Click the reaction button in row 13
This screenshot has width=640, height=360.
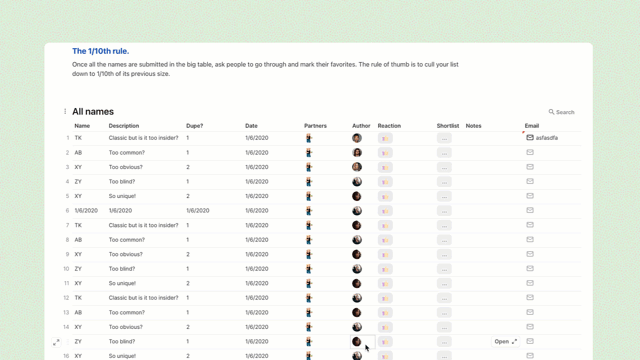[x=385, y=313]
